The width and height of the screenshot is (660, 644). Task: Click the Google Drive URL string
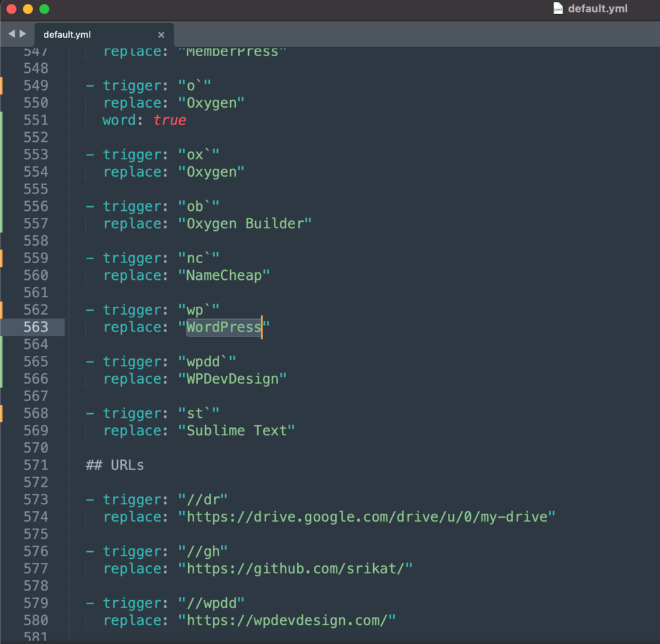coord(367,517)
